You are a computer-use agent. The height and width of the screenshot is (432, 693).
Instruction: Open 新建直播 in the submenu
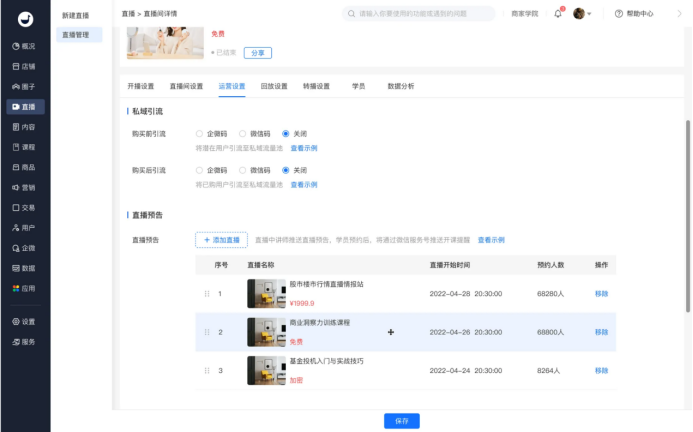pyautogui.click(x=76, y=15)
